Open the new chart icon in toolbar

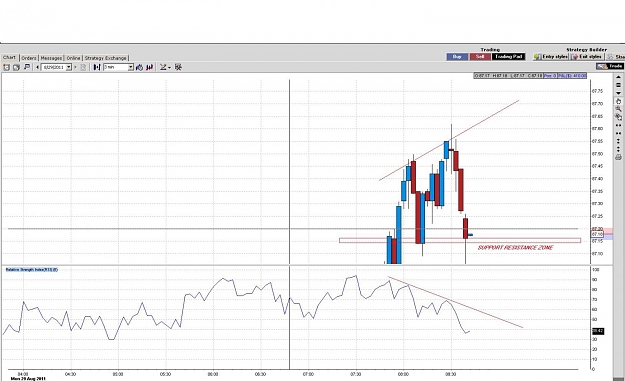6,67
